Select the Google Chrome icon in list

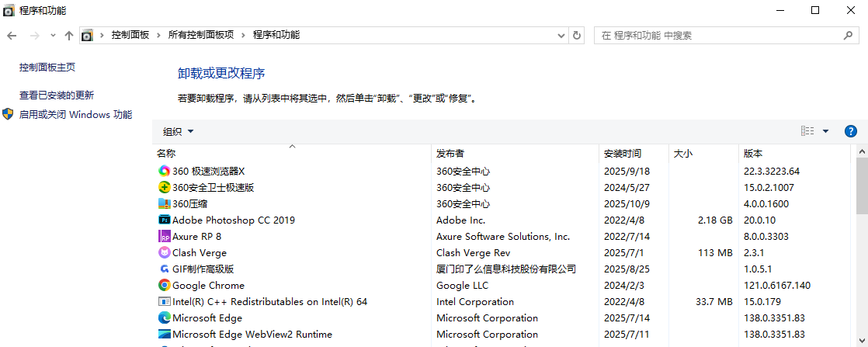[x=164, y=285]
